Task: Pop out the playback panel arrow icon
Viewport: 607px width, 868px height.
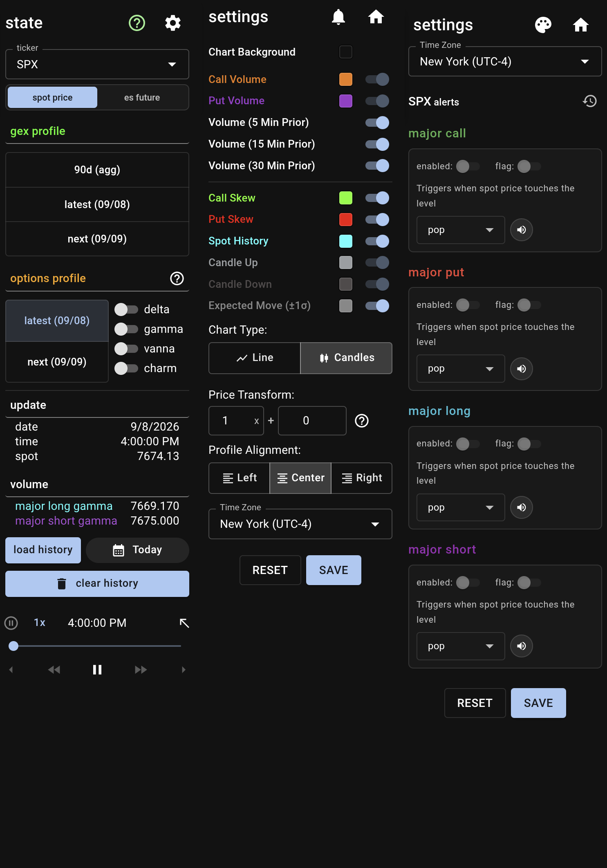Action: tap(184, 623)
